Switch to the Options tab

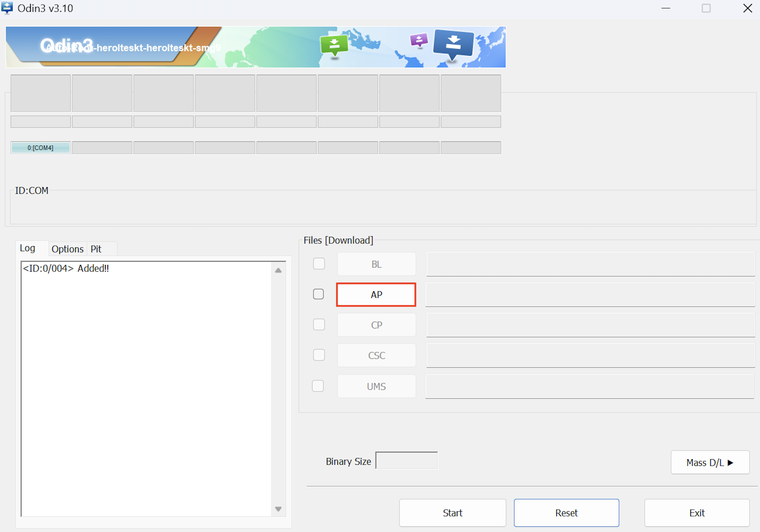tap(68, 249)
